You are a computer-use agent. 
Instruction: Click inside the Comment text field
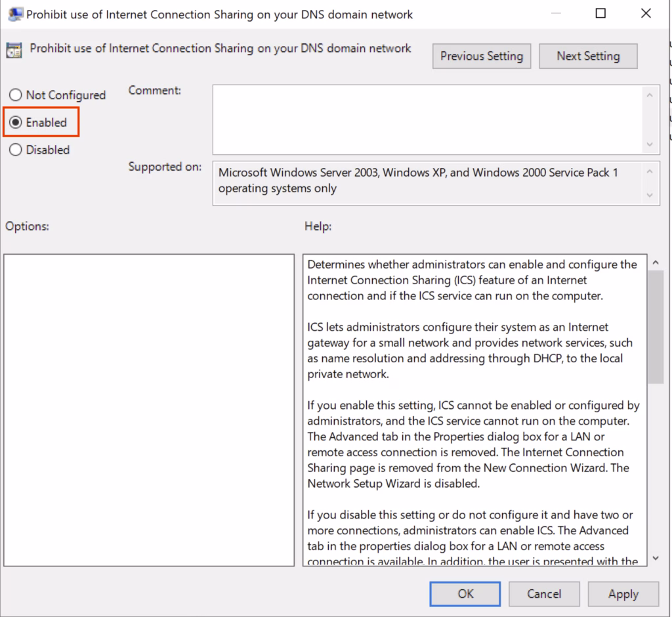point(427,119)
